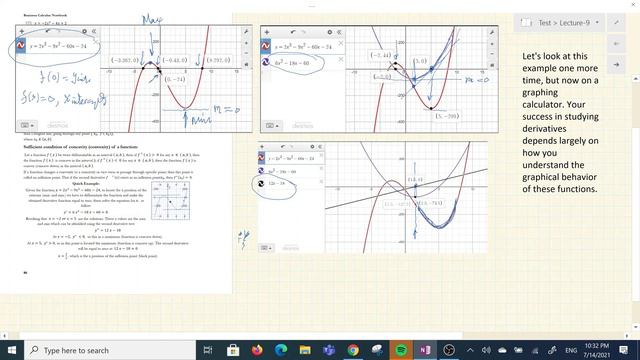
Task: Open the Windows Start menu
Action: (x=12, y=350)
